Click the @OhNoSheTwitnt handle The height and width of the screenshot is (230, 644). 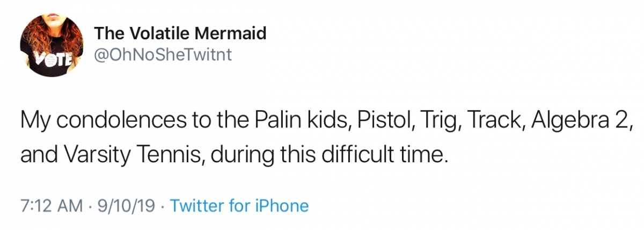[x=163, y=55]
